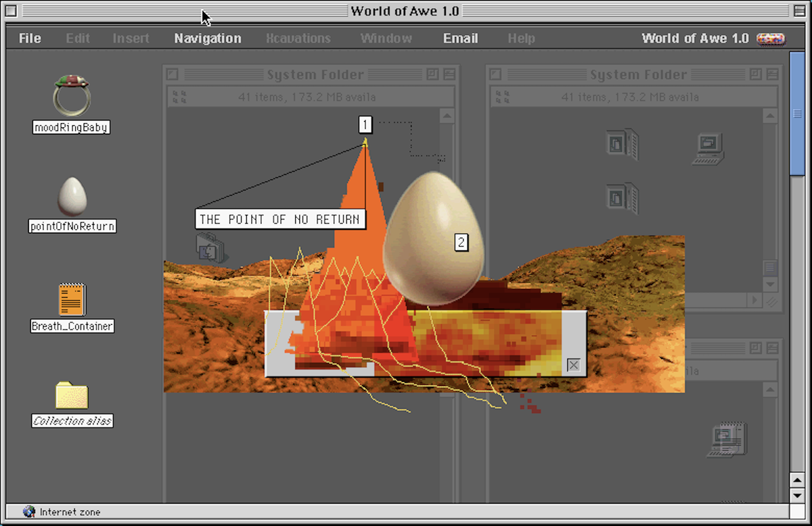The height and width of the screenshot is (526, 812).
Task: Open the File menu
Action: tap(30, 39)
